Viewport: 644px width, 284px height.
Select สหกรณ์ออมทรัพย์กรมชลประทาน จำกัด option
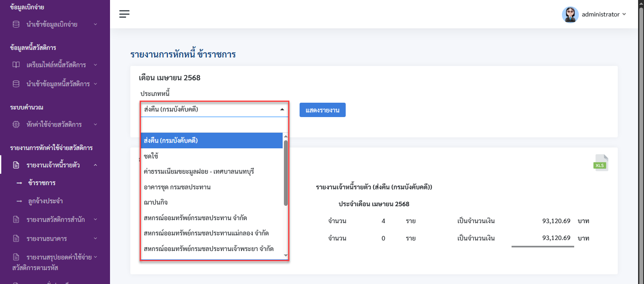click(212, 218)
